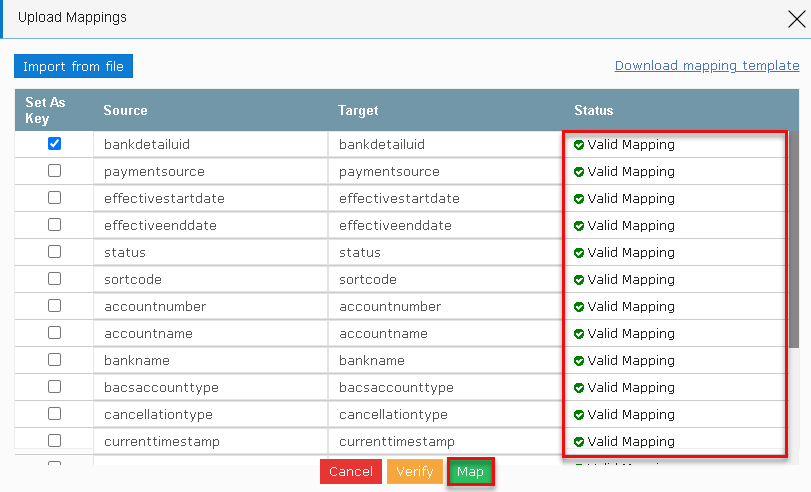
Task: Click Valid Mapping text in sortcode row
Action: pyautogui.click(x=631, y=280)
